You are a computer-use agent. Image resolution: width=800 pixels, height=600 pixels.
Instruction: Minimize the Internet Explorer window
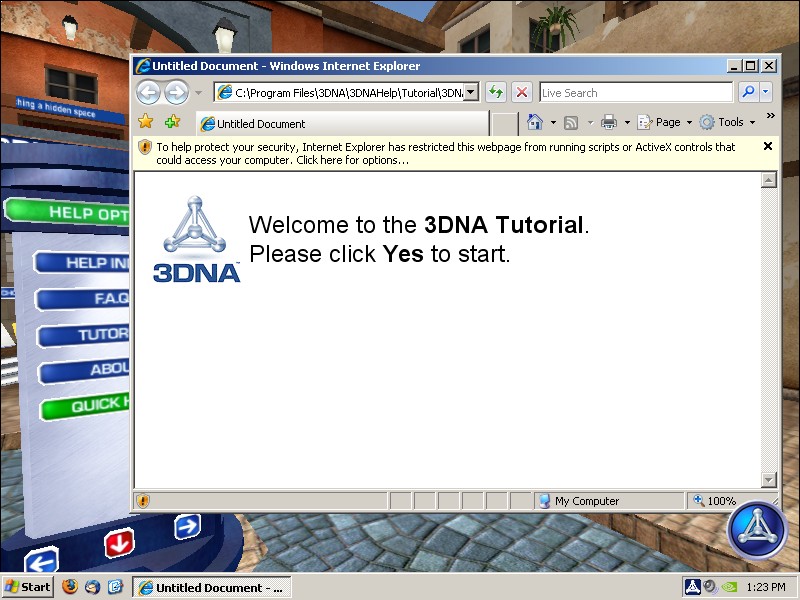734,66
